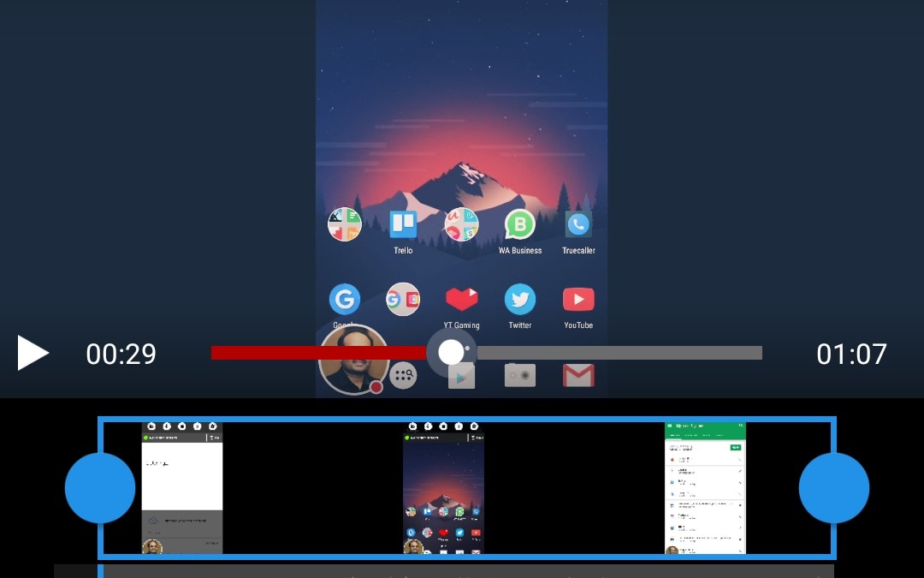This screenshot has width=924, height=578.
Task: Select the left blue trim handle
Action: [100, 488]
